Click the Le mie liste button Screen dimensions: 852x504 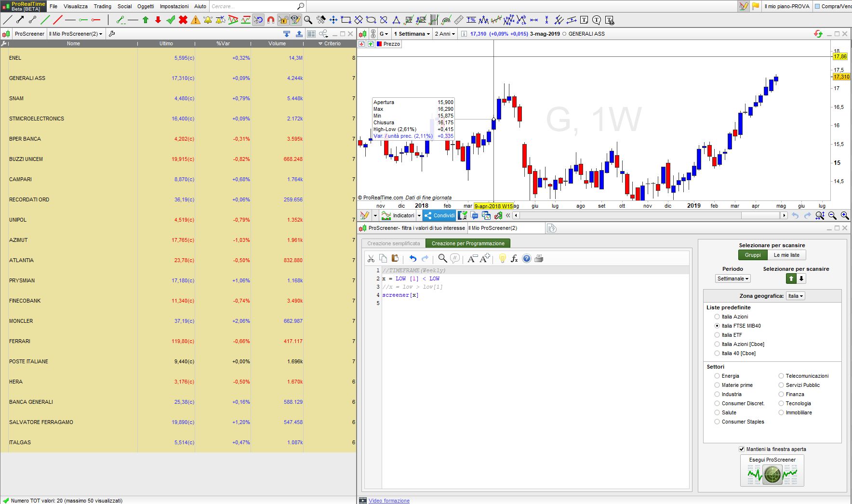786,255
